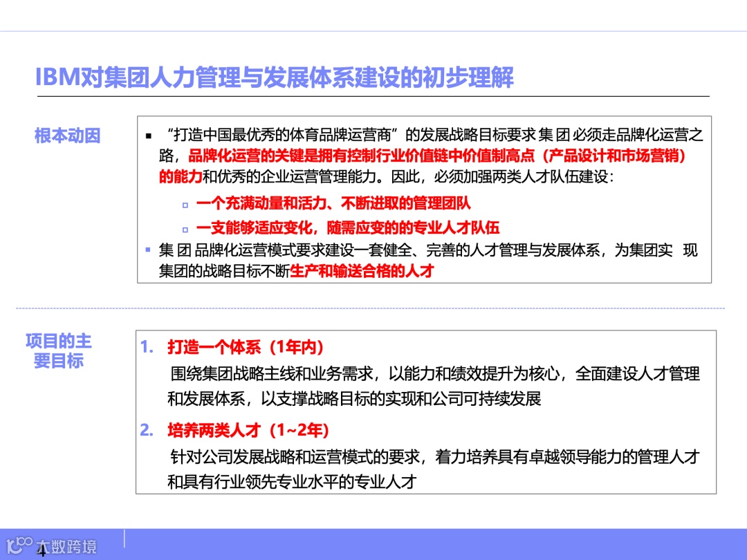Click the logo icon in the footer bar
747x560 pixels.
click(19, 545)
